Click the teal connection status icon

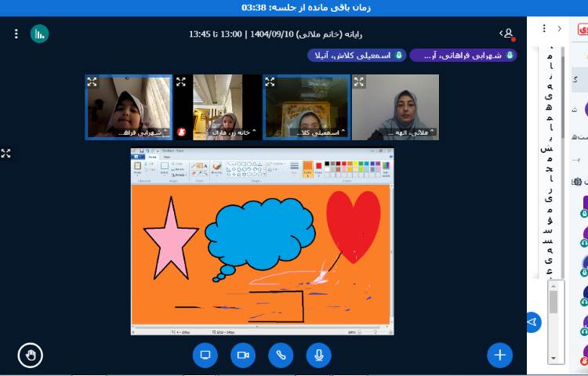[39, 34]
